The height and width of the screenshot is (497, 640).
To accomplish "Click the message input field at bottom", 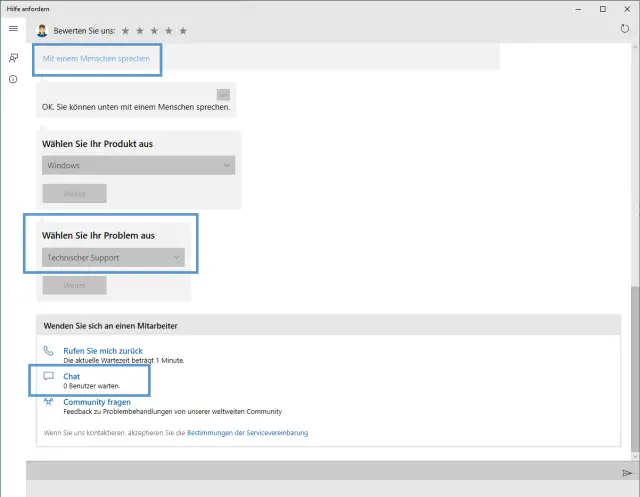I will coord(320,473).
